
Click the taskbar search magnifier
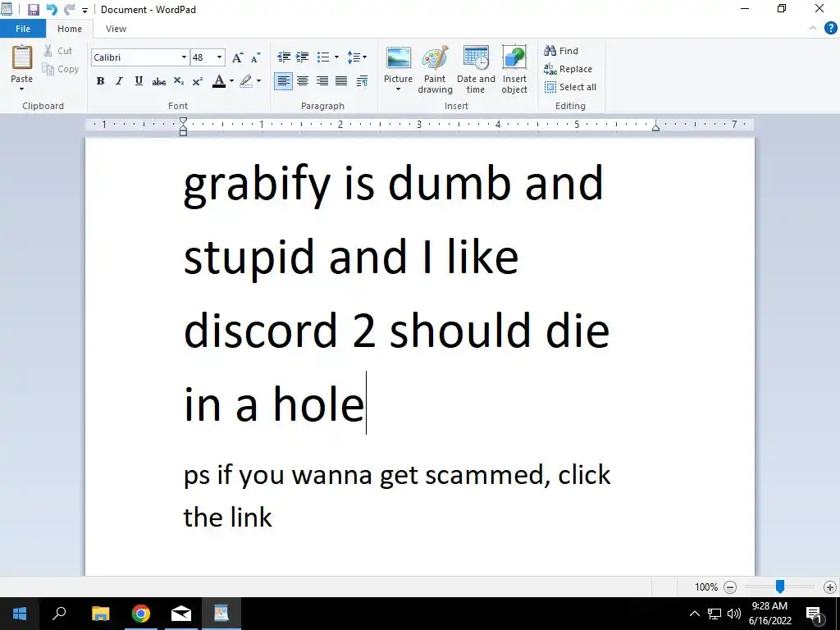tap(59, 614)
